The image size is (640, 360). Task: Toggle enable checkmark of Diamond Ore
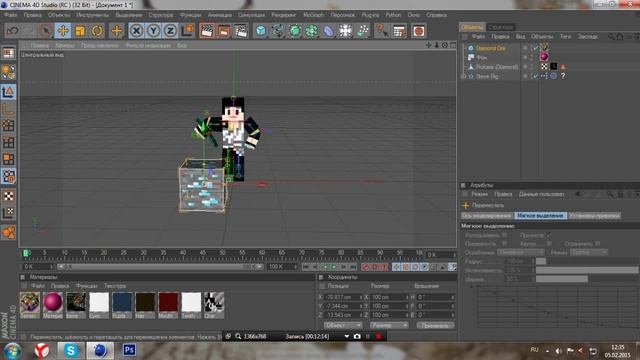tap(535, 48)
